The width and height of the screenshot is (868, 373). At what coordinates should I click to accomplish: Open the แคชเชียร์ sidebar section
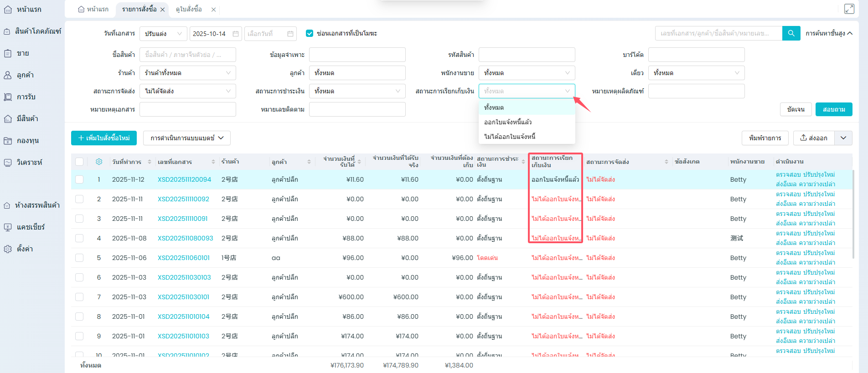coord(31,227)
